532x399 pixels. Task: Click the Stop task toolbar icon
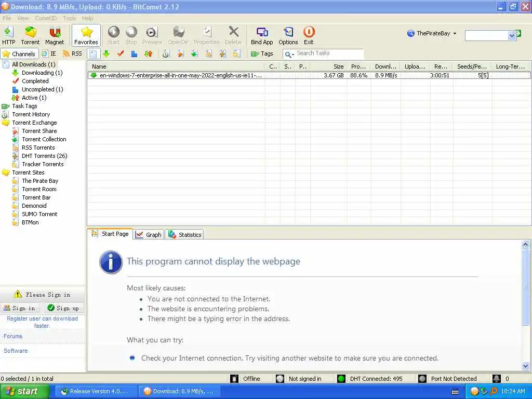tap(131, 36)
